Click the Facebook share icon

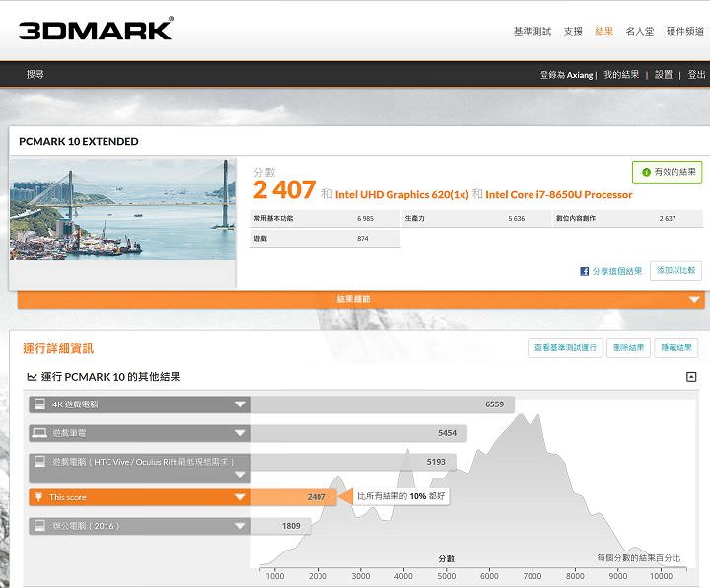[585, 271]
